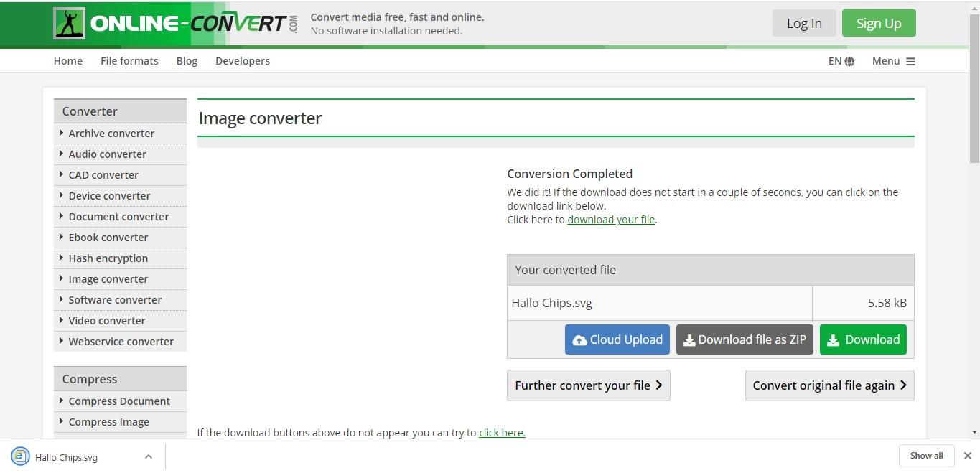980x473 pixels.
Task: Click the green Download button
Action: [864, 339]
